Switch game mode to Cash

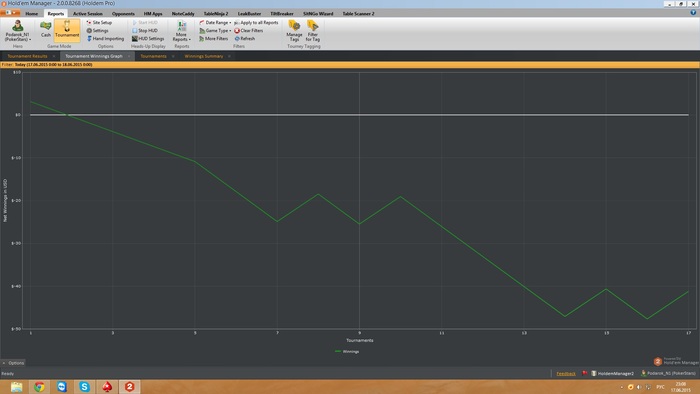coord(46,30)
